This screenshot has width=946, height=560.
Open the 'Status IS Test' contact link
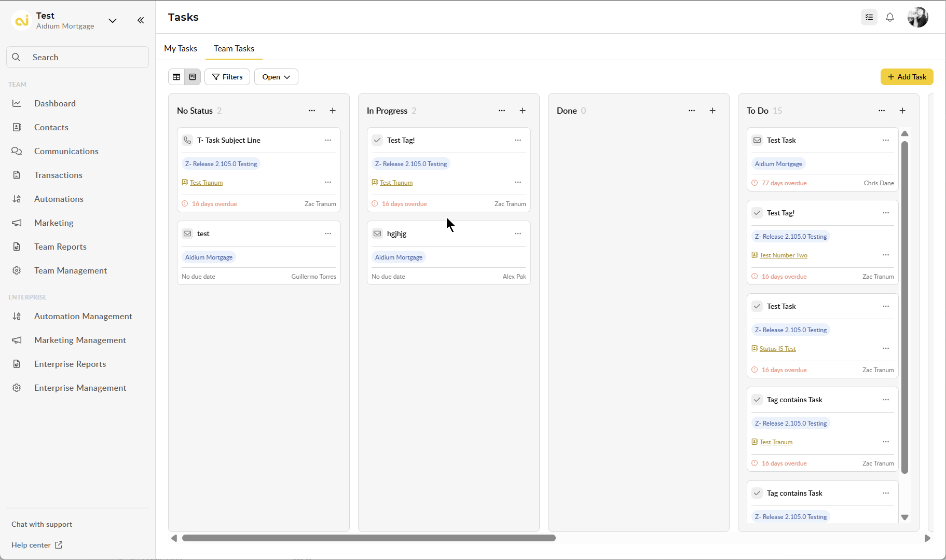(777, 349)
